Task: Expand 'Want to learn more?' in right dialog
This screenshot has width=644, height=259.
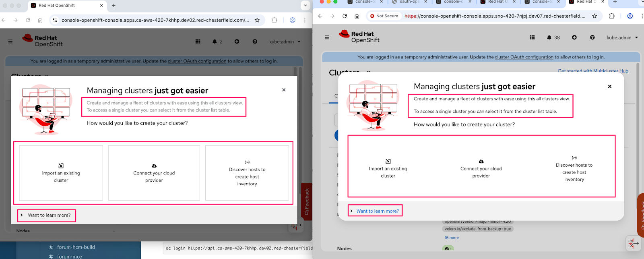Action: 374,211
